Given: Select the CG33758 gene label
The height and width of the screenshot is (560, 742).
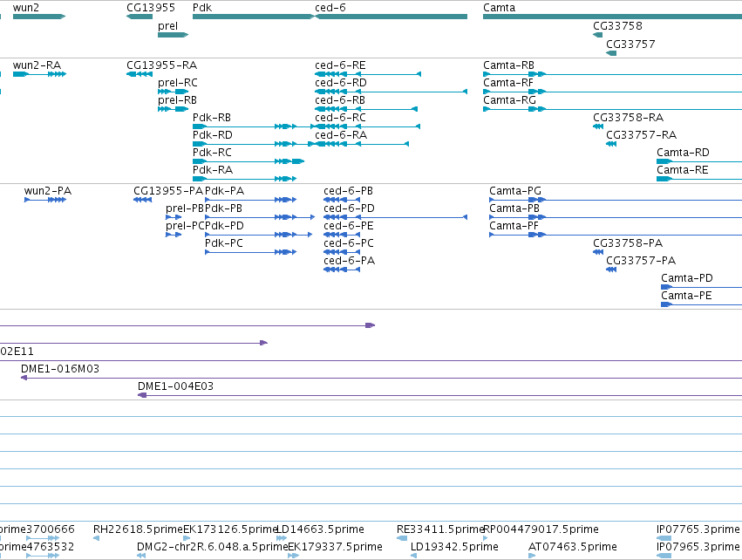Looking at the screenshot, I should pyautogui.click(x=617, y=25).
